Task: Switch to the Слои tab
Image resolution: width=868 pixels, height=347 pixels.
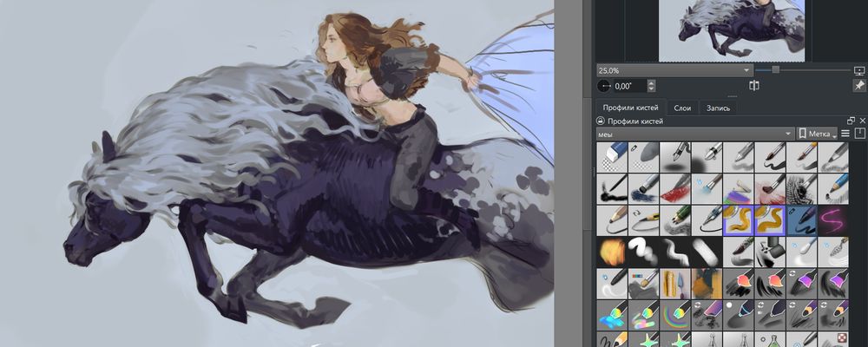Action: (682, 108)
